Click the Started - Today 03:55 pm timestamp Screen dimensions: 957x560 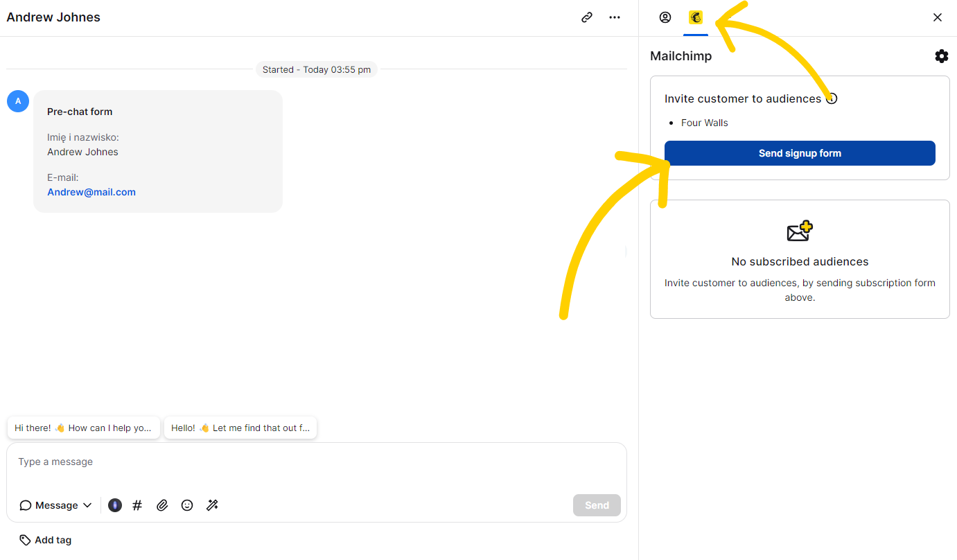316,69
